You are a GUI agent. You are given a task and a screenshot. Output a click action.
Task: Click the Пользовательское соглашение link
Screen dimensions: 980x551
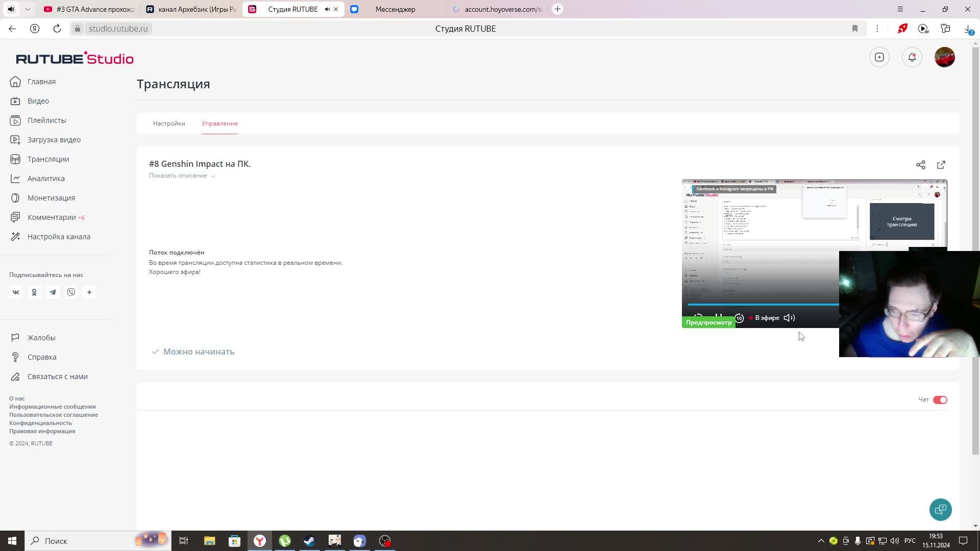tap(54, 415)
